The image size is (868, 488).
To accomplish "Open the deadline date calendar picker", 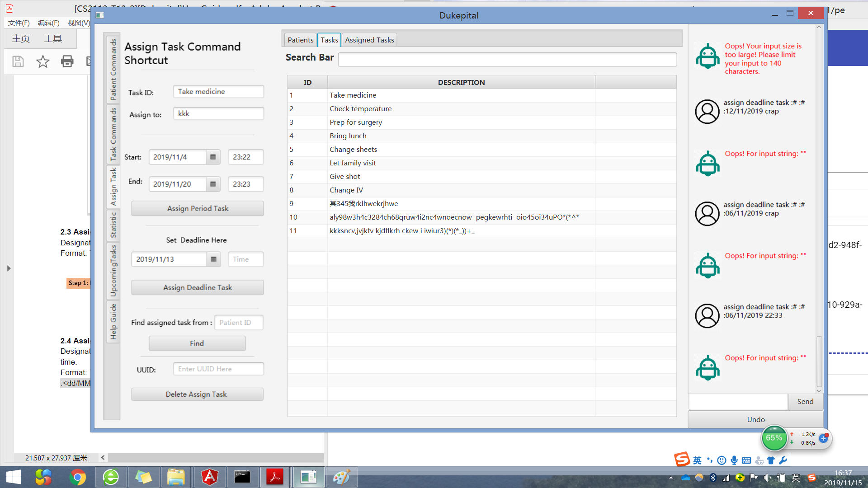I will [x=213, y=259].
